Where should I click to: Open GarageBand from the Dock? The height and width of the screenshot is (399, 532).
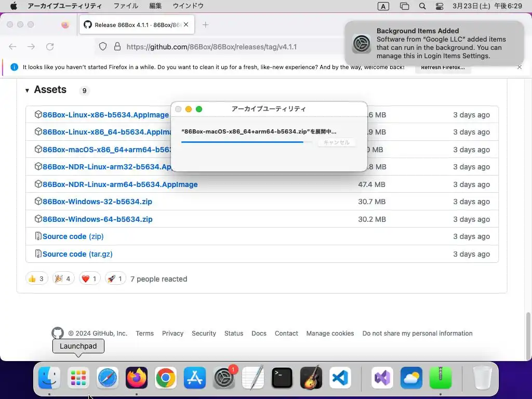(x=311, y=378)
